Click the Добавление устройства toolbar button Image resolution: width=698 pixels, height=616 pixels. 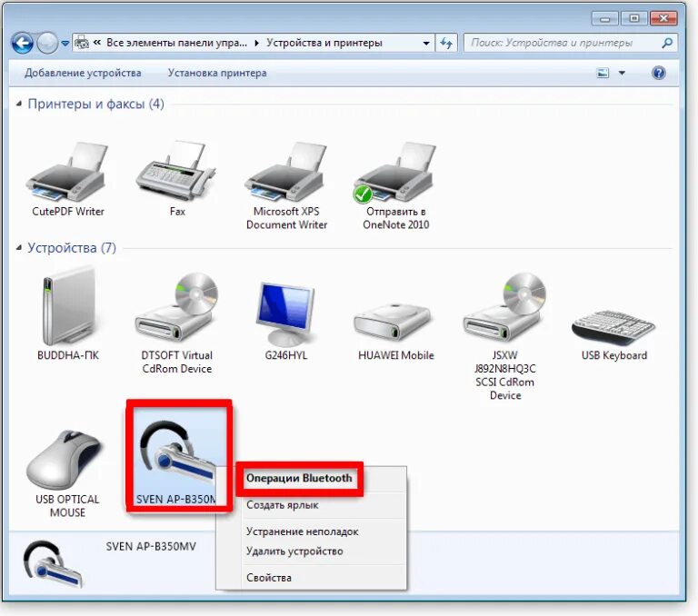[83, 74]
